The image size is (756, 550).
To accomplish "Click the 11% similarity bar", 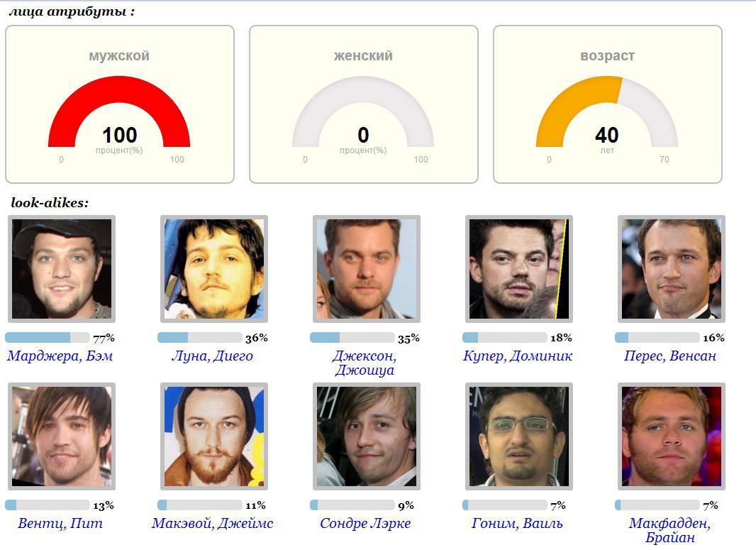I will [200, 505].
